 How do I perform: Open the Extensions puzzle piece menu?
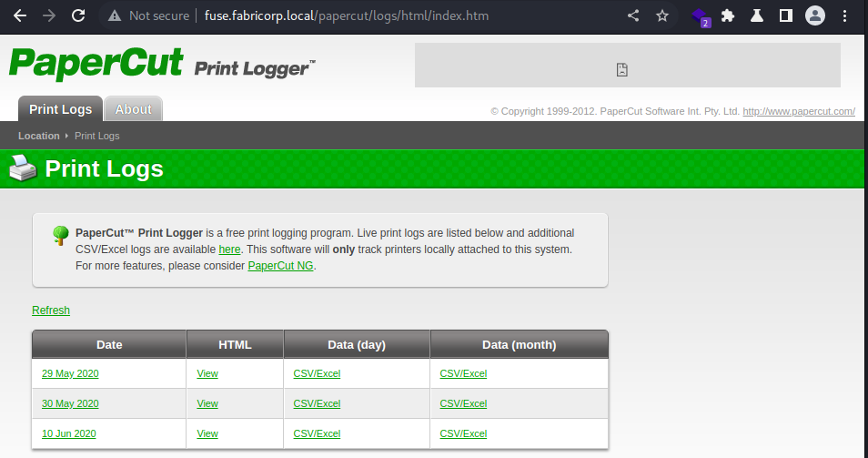click(x=728, y=15)
